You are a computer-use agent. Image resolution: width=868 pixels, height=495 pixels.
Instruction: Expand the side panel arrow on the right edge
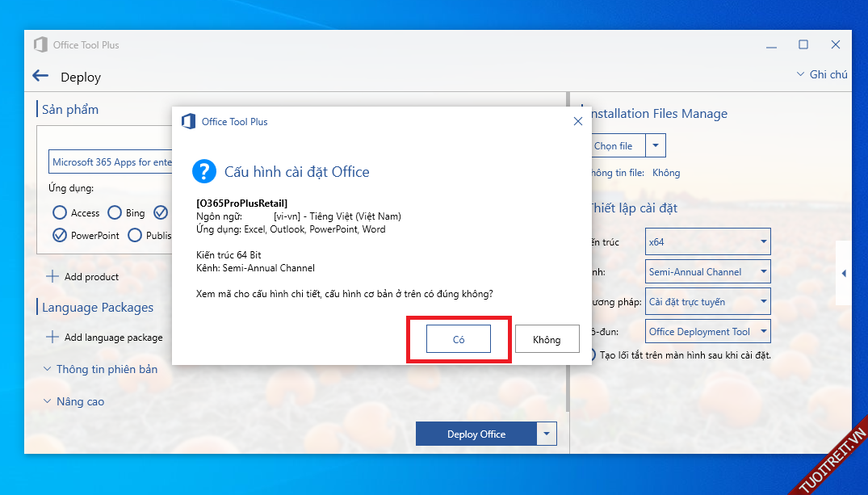[844, 274]
